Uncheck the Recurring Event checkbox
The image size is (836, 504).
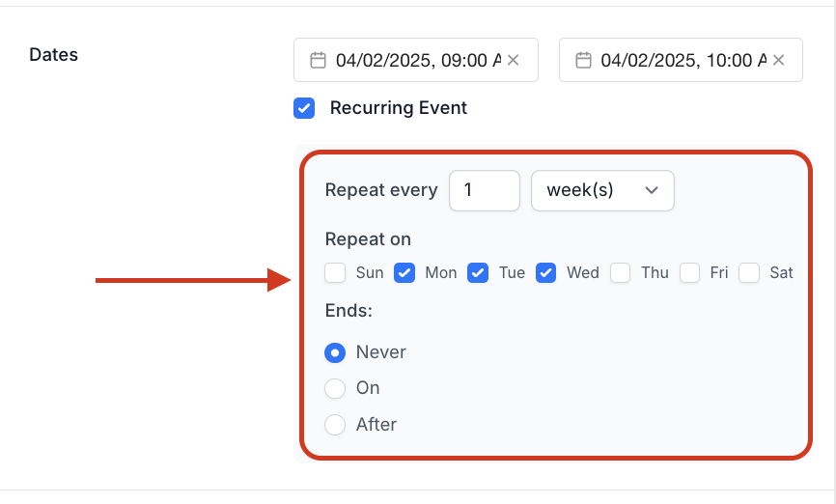(304, 108)
